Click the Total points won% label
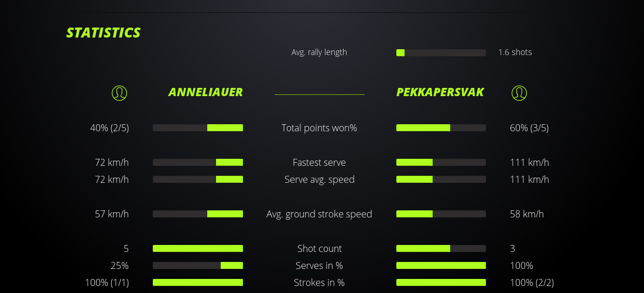644x293 pixels. coord(319,128)
